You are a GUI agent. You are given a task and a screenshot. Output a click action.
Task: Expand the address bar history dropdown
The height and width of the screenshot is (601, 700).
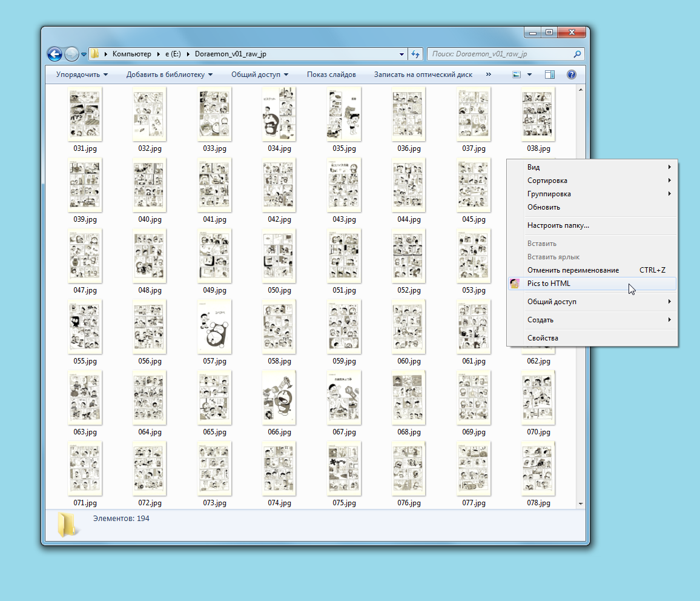(x=402, y=54)
